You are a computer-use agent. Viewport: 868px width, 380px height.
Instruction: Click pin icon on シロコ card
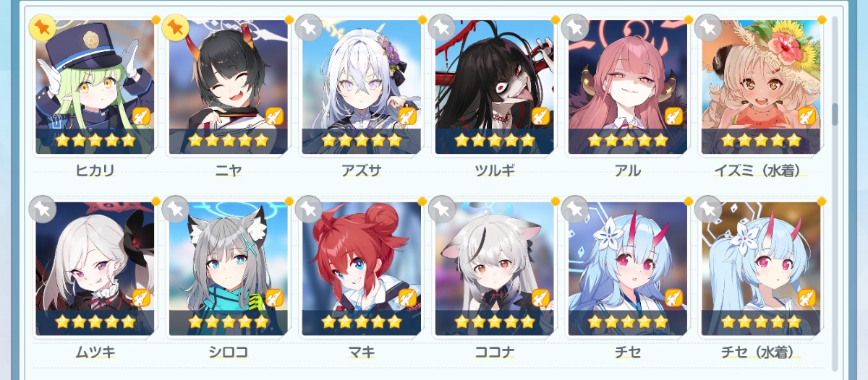tap(176, 209)
